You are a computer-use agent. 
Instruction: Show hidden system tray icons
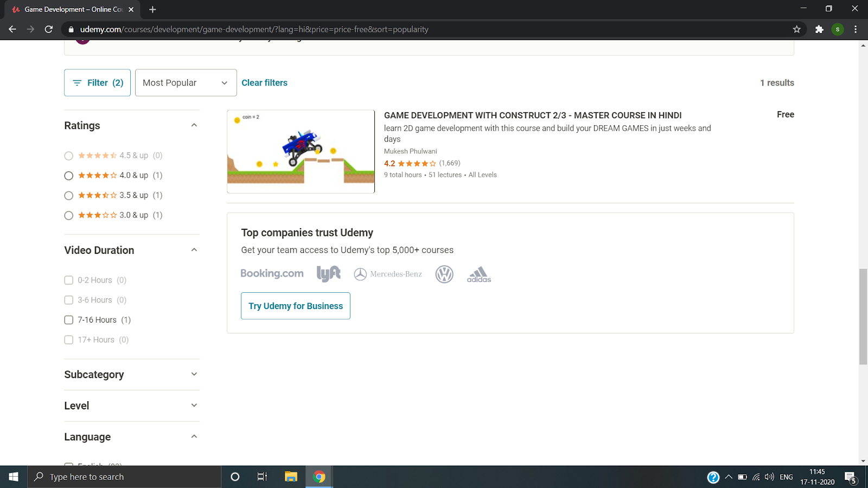tap(729, 477)
